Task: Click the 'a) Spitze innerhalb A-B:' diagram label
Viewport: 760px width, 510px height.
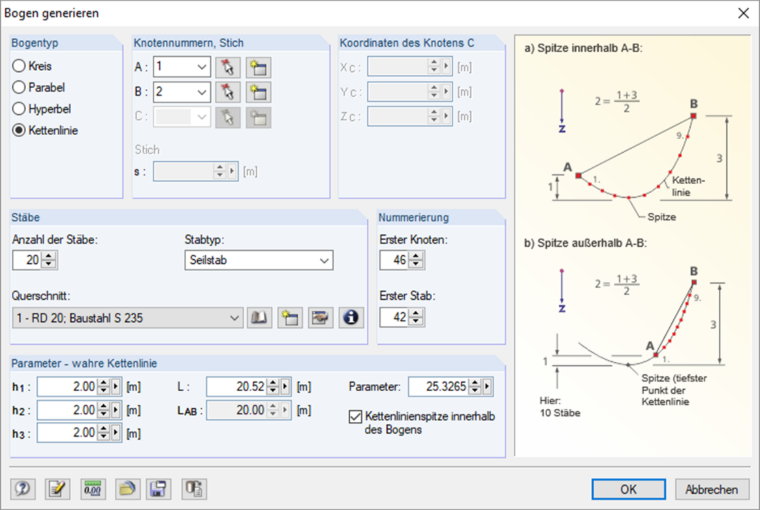Action: tap(583, 48)
